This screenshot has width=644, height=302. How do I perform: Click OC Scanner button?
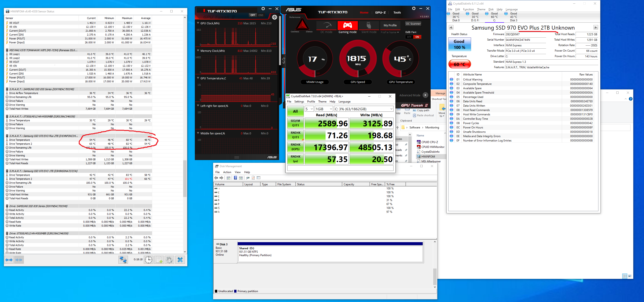[x=413, y=24]
